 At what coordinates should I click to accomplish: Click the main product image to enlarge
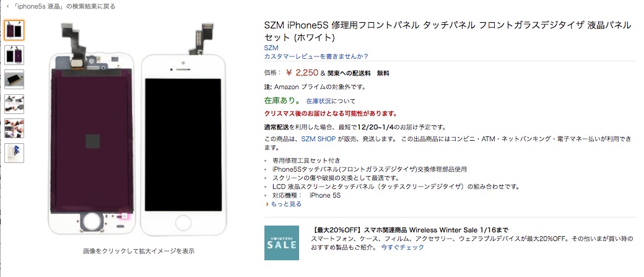coord(138,129)
